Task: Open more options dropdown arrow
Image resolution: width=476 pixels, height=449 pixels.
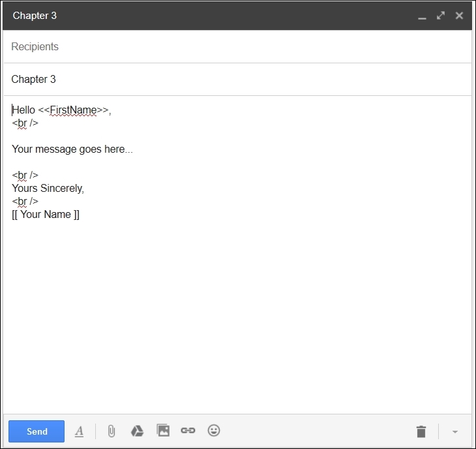Action: 454,431
